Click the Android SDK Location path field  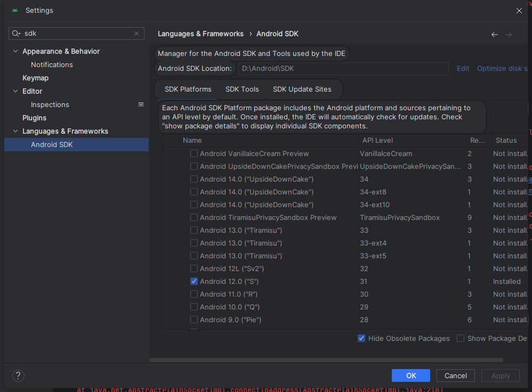[x=343, y=69]
